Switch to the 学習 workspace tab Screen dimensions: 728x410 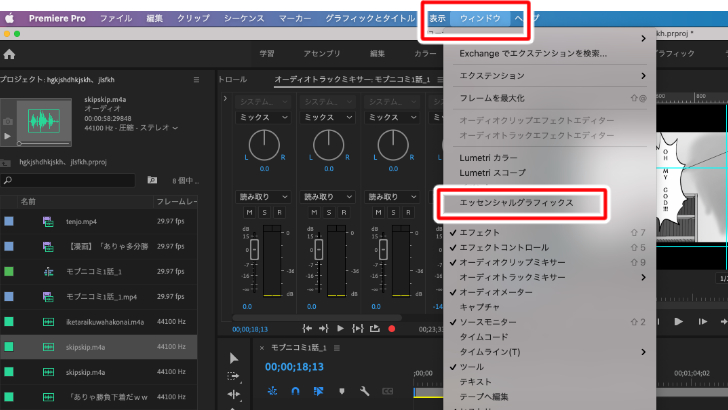tap(266, 54)
